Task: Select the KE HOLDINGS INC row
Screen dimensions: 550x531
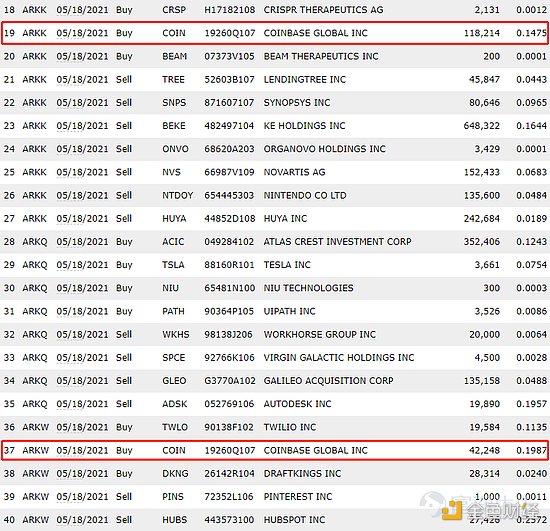Action: click(x=275, y=126)
